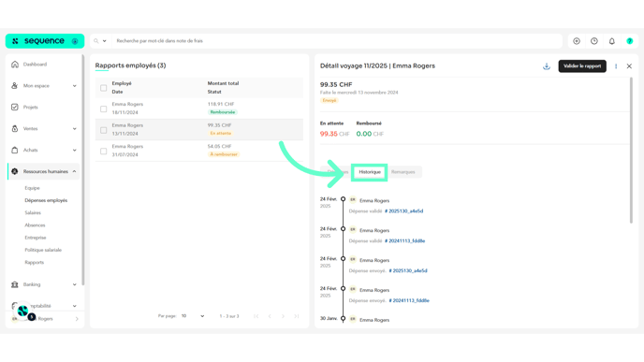Open the search filter dropdown arrow
The height and width of the screenshot is (362, 644).
click(x=104, y=41)
